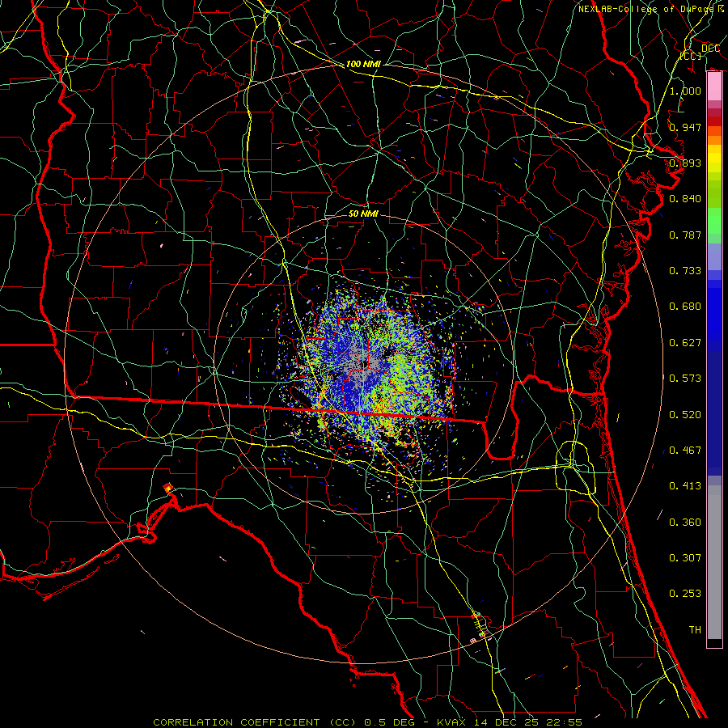Screen dimensions: 728x728
Task: Click the 0.573 legend value
Action: 685,379
